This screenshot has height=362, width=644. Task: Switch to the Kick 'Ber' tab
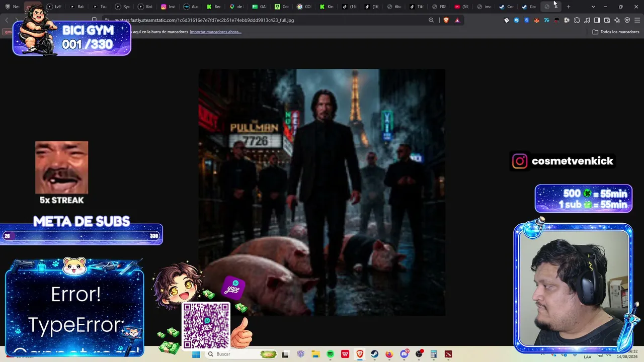click(213, 7)
